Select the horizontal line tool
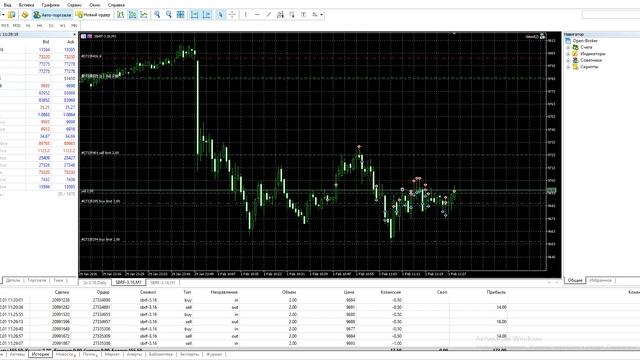Screen dimensions: 640x360 pos(257,15)
